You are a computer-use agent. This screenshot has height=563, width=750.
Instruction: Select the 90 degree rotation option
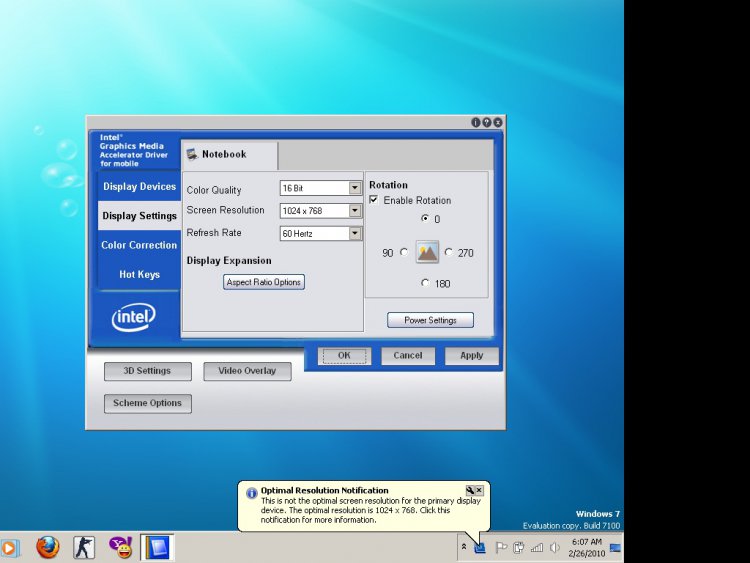404,252
